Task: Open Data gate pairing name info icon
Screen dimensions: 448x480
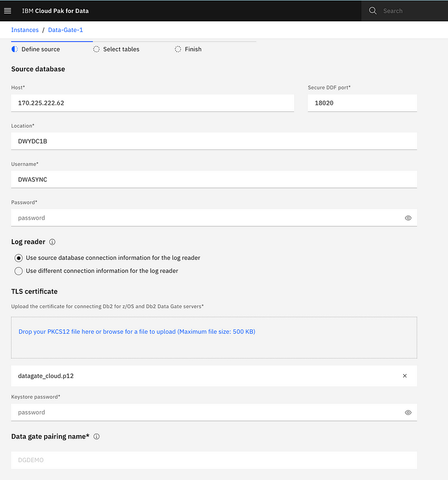Action: click(96, 436)
